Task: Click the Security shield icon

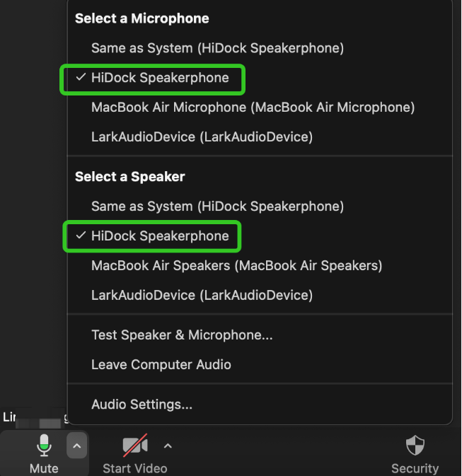Action: (x=415, y=446)
